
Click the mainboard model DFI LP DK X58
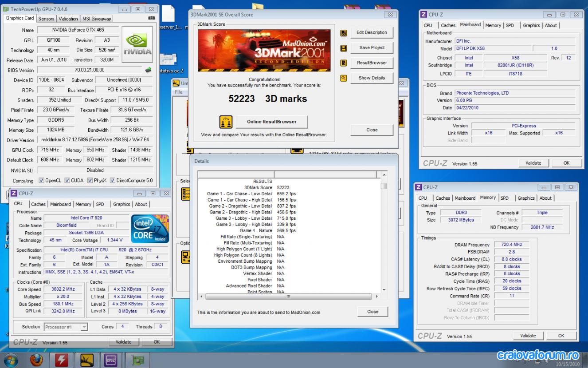click(492, 48)
